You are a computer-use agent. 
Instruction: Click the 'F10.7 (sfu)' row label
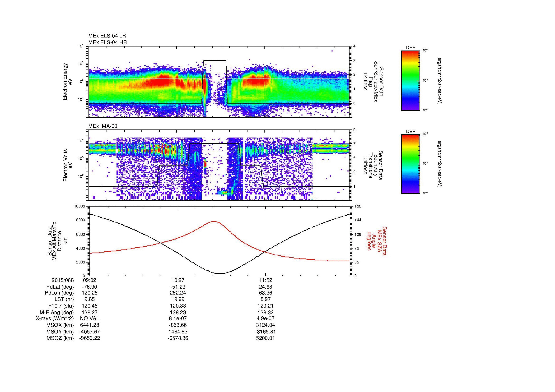pyautogui.click(x=61, y=306)
